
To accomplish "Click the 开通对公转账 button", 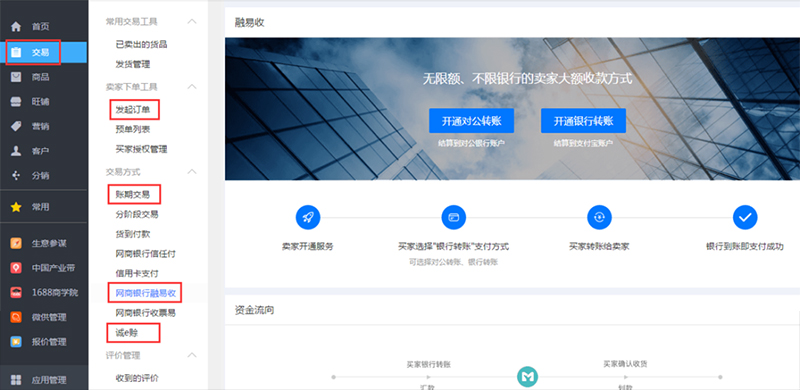I will [471, 121].
